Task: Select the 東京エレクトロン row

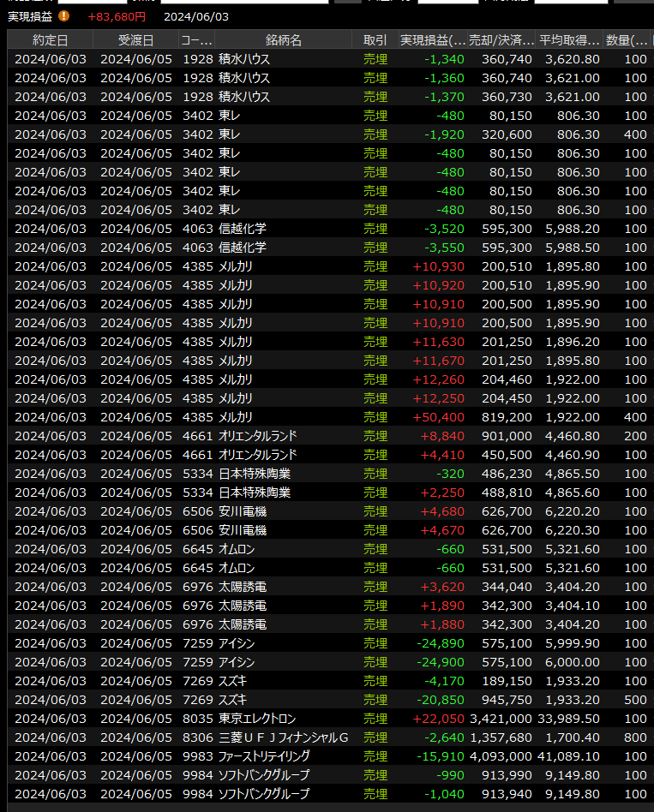Action: (x=283, y=719)
